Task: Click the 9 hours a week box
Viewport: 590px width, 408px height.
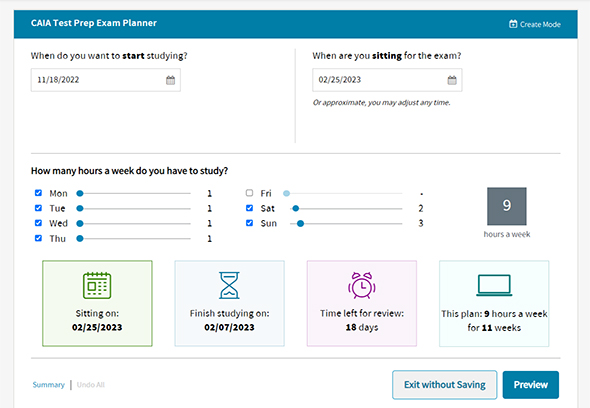Action: pos(506,206)
